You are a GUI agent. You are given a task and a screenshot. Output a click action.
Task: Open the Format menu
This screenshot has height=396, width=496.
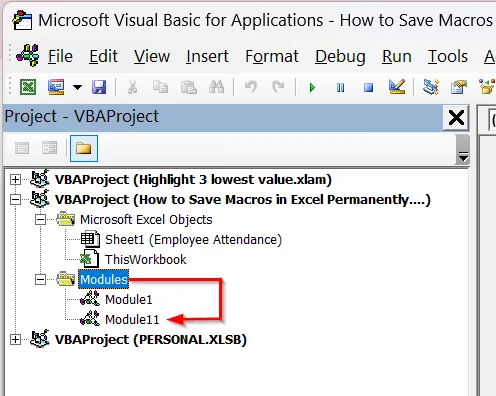pyautogui.click(x=272, y=56)
